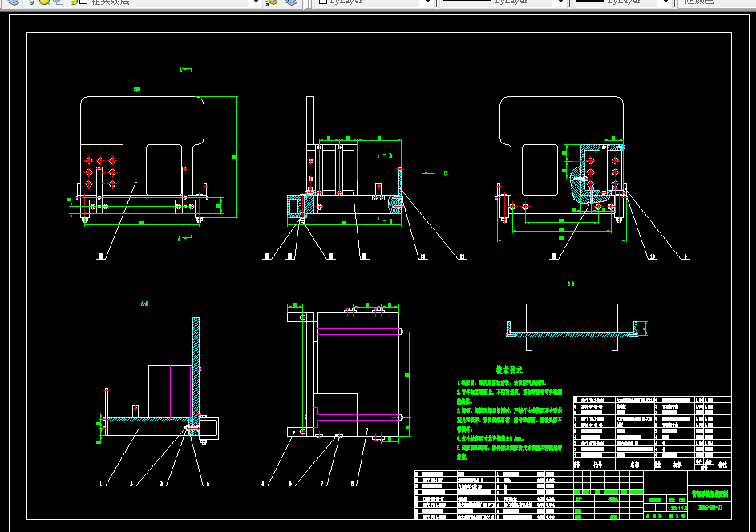The image size is (756, 532).
Task: Select the 技术要求 heading text
Action: tap(509, 370)
